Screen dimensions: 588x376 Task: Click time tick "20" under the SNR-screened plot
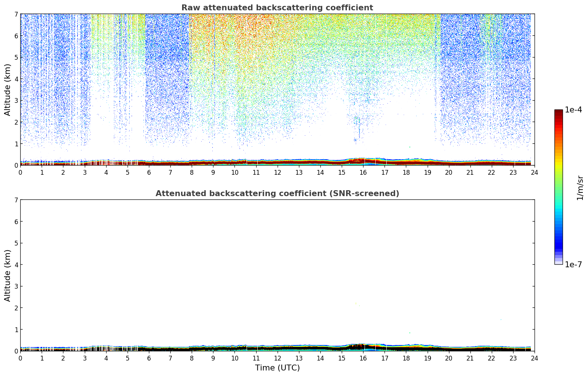point(449,358)
